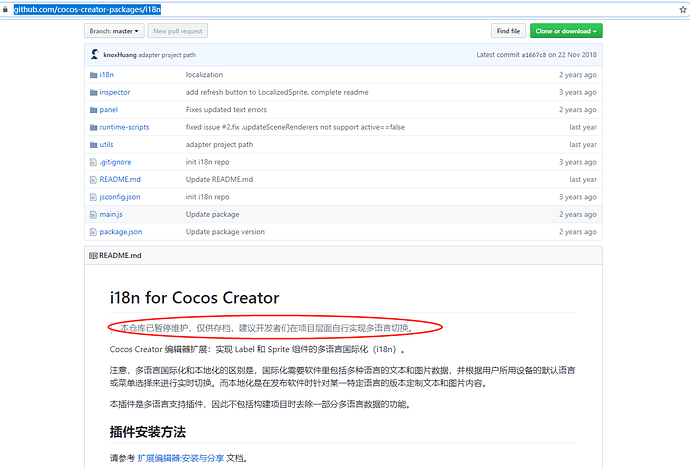Click file icon beside package.json

tap(93, 232)
